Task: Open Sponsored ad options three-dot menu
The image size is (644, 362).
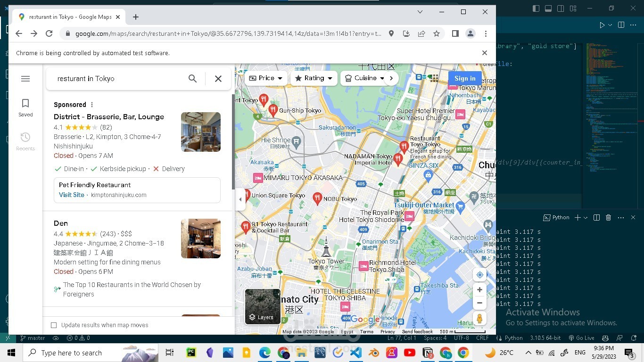Action: tap(92, 105)
